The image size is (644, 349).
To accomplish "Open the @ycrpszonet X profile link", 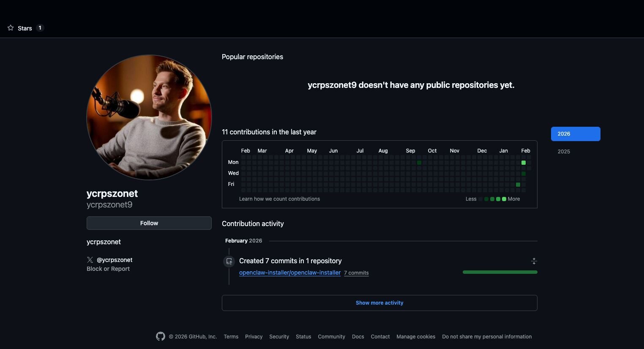I will point(115,260).
